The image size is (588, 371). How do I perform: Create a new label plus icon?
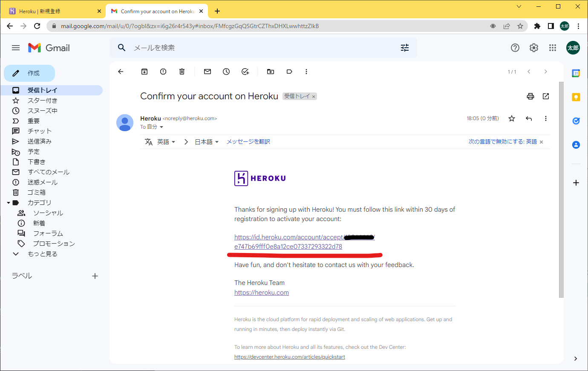click(x=95, y=276)
